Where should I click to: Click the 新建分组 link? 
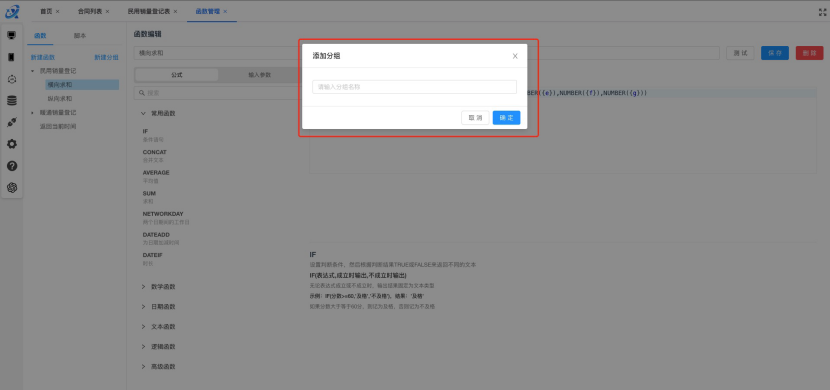(x=106, y=57)
